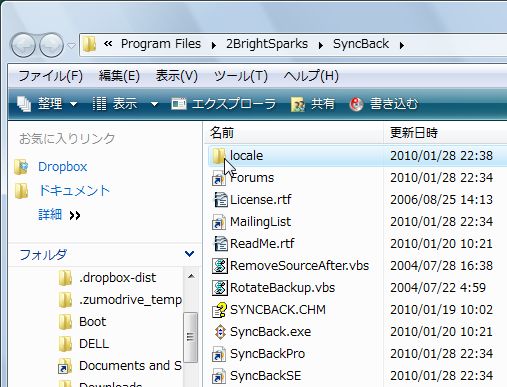Click the 書き込む burn toolbar button

pyautogui.click(x=384, y=104)
